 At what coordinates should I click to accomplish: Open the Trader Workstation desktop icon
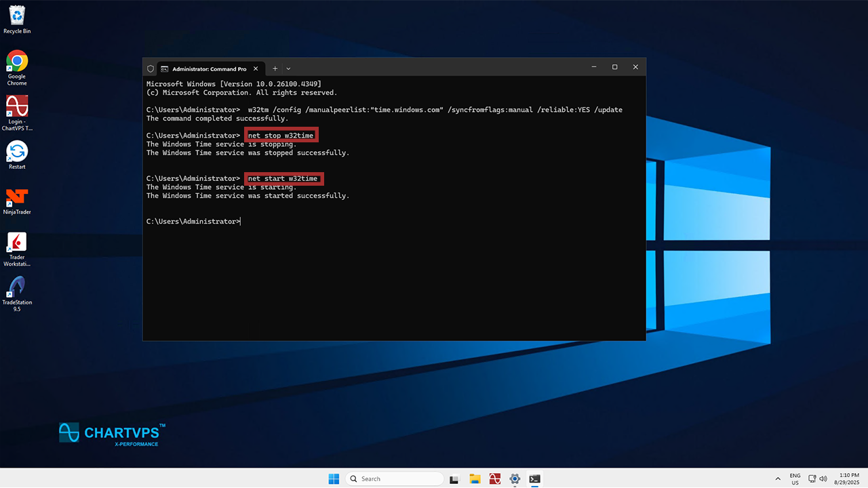pos(17,242)
